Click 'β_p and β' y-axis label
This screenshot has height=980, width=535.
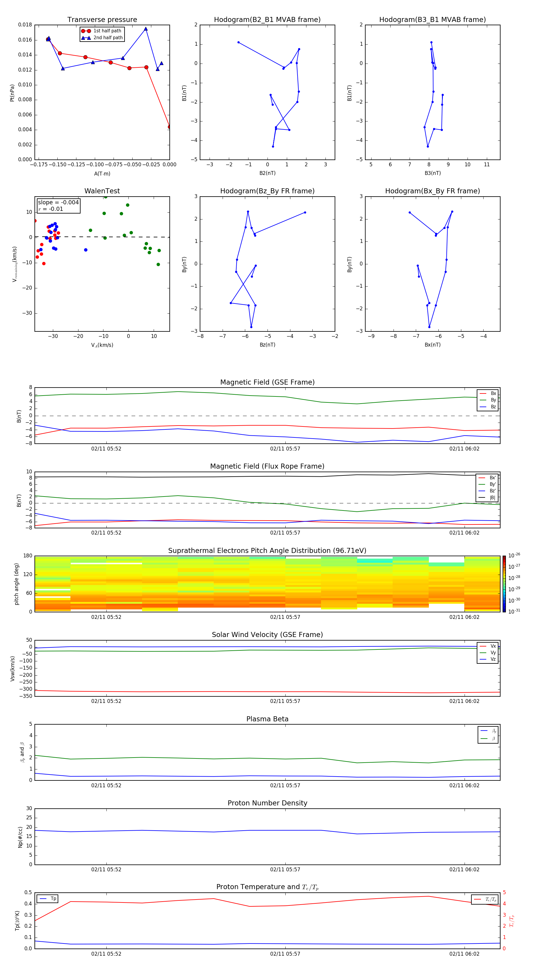pyautogui.click(x=22, y=752)
